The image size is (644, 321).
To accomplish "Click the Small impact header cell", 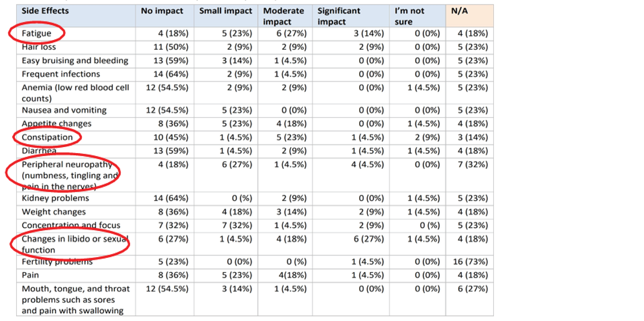I will point(226,11).
